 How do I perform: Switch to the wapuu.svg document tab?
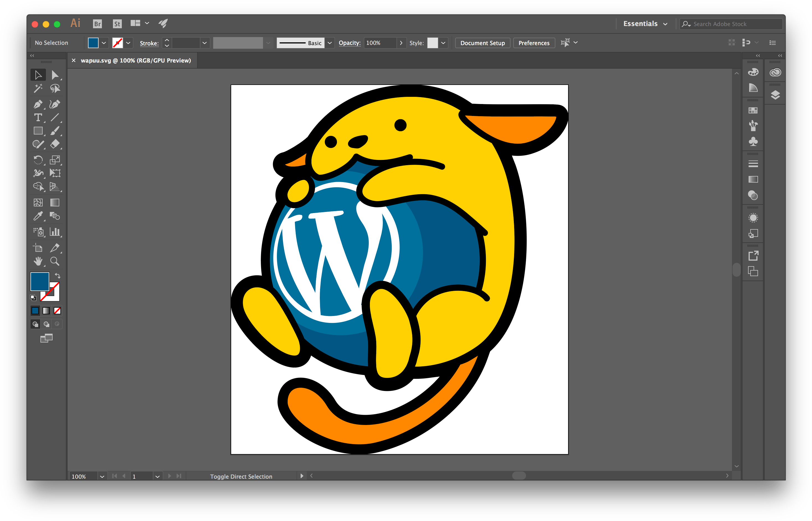(135, 60)
